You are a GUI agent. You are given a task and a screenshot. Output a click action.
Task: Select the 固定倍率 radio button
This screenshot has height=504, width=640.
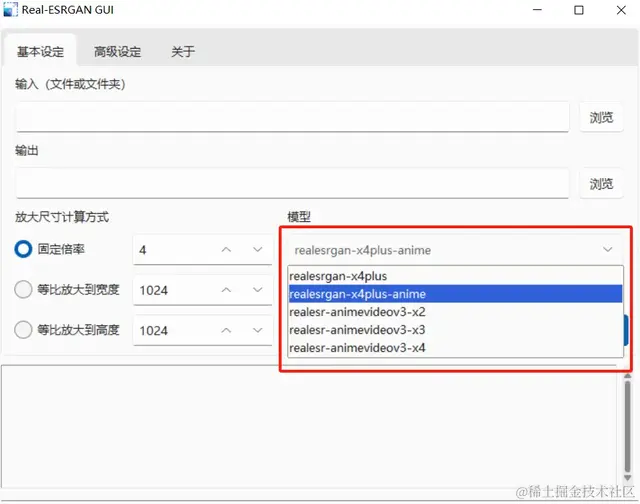[23, 249]
